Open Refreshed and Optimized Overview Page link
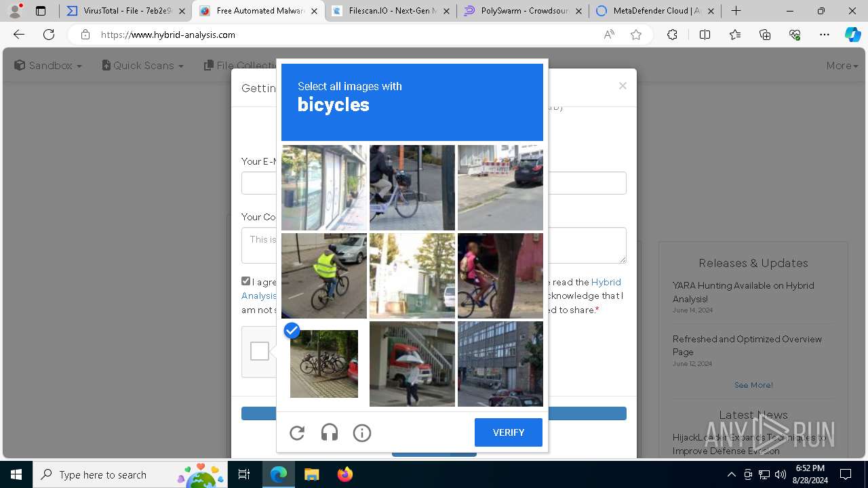This screenshot has width=868, height=488. click(x=747, y=346)
